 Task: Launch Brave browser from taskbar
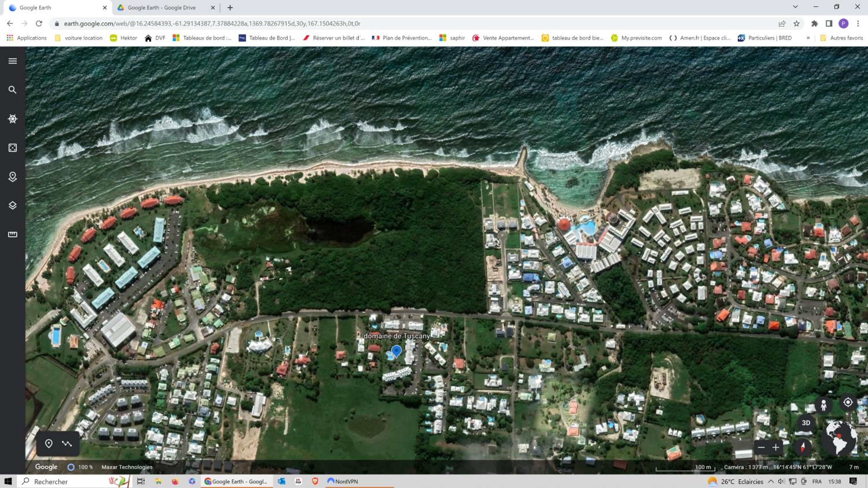click(x=315, y=481)
